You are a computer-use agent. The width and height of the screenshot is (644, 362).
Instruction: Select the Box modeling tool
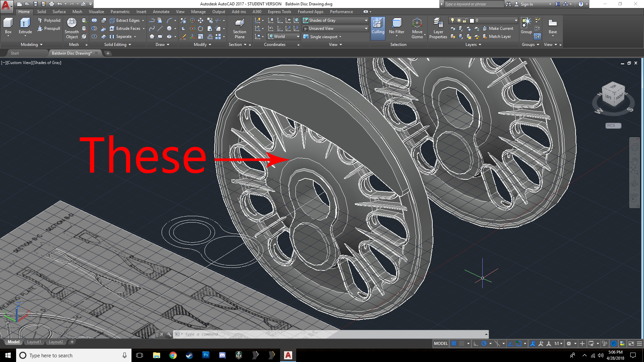(8, 26)
